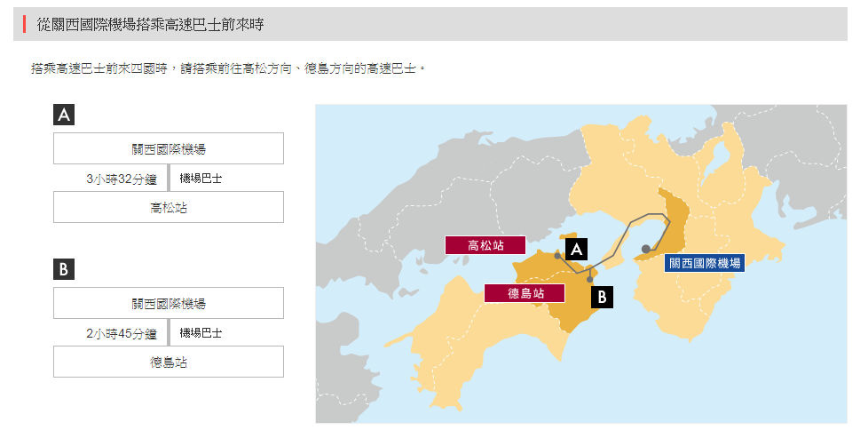Viewport: 868px width, 430px height.
Task: Click 機場巴士 label in route A
Action: tap(201, 179)
